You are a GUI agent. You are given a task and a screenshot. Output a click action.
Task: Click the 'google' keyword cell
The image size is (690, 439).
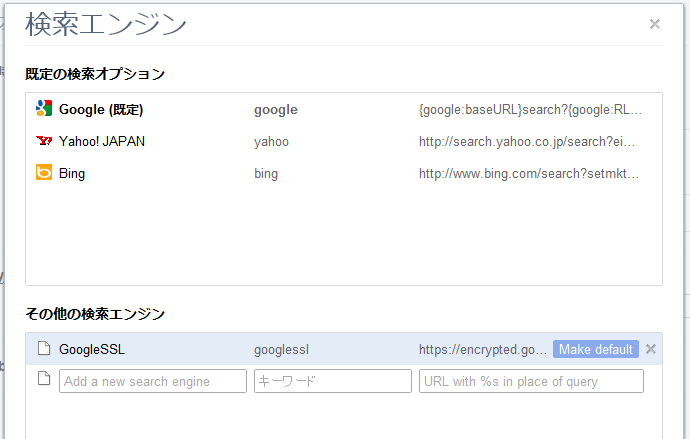tap(276, 110)
